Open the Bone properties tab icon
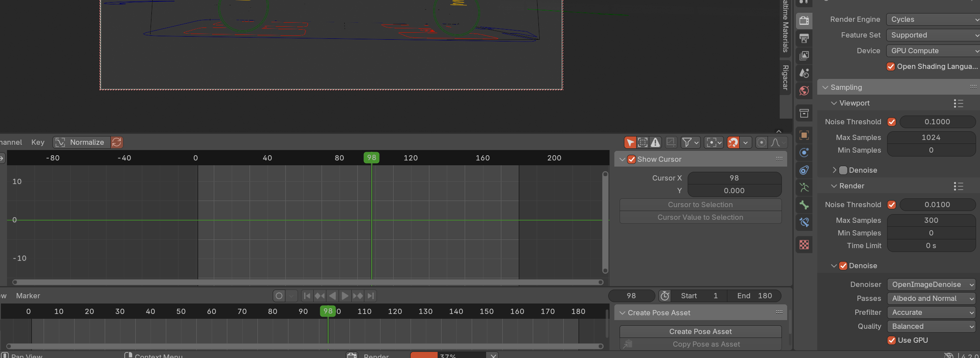 [x=804, y=205]
